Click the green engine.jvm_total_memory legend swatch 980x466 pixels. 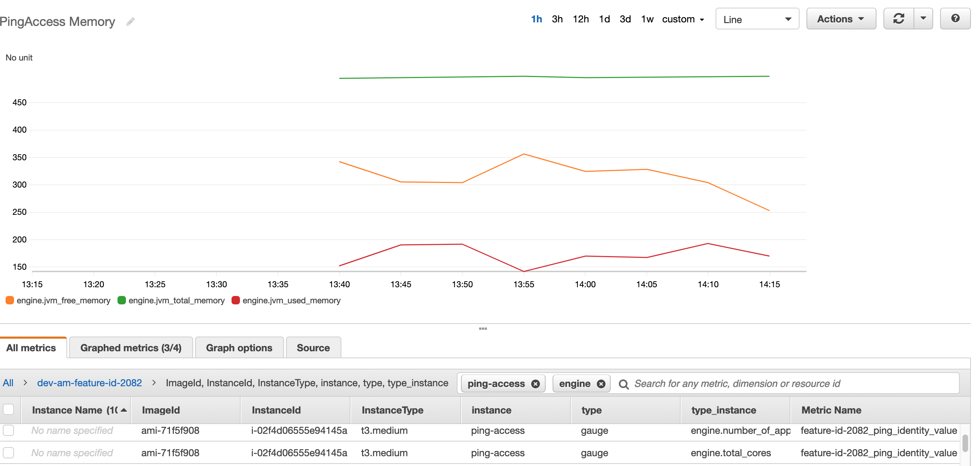(x=122, y=300)
